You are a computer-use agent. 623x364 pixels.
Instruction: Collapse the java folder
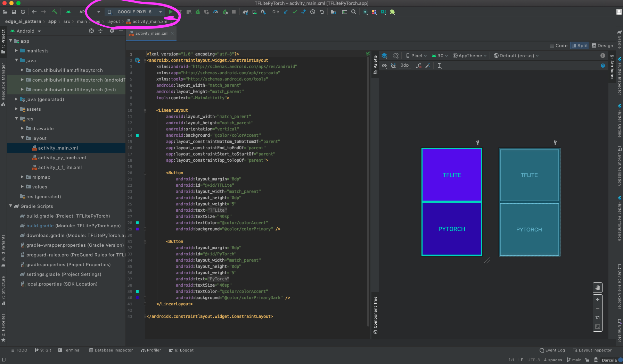click(16, 60)
